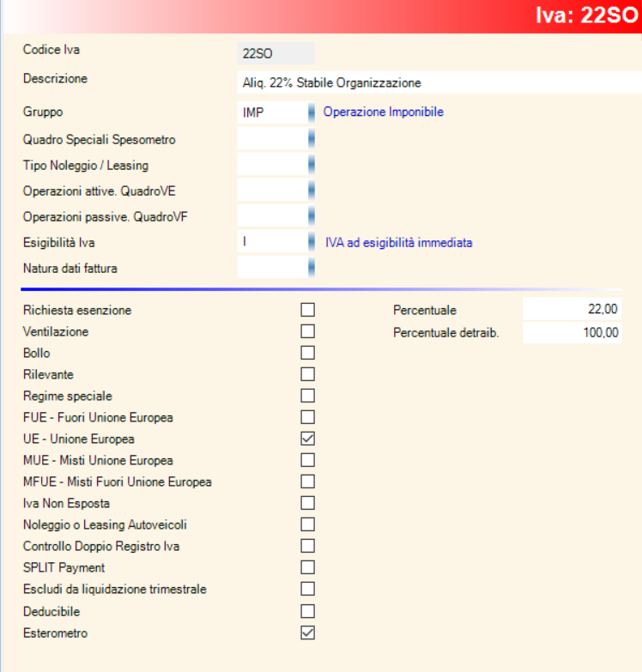Enable Regime speciale checkbox
Image resolution: width=642 pixels, height=672 pixels.
click(x=308, y=396)
